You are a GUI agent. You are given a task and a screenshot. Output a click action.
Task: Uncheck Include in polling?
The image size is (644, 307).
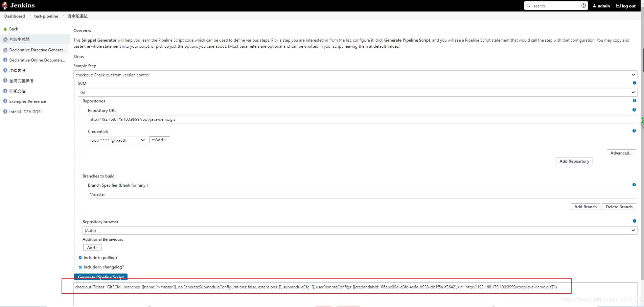tap(80, 257)
